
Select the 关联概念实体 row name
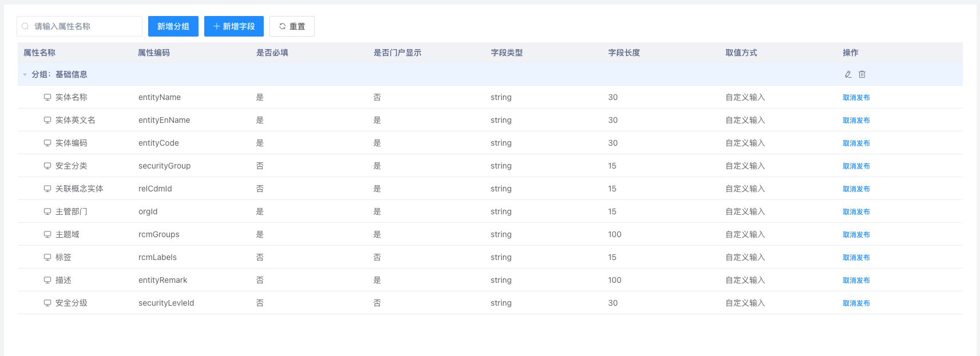[x=79, y=189]
